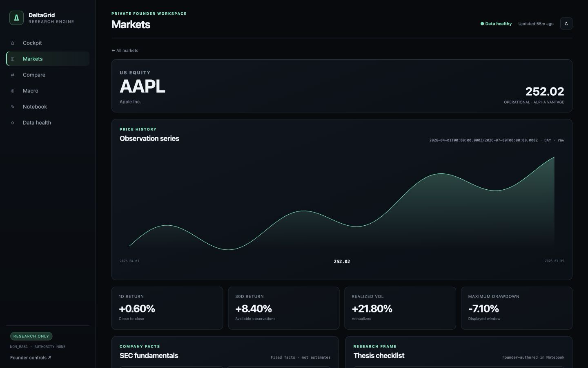Click the 2026-07-09 axis end date
The image size is (588, 368).
point(555,261)
